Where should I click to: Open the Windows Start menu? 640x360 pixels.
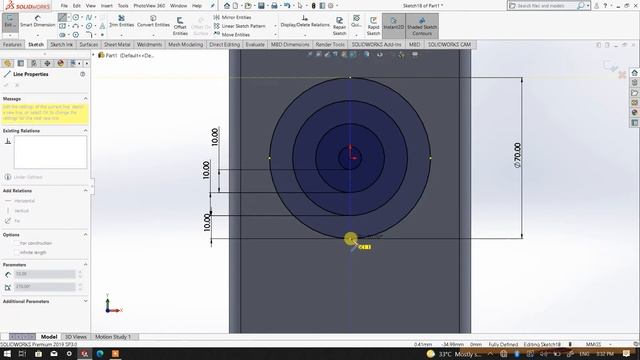click(7, 354)
